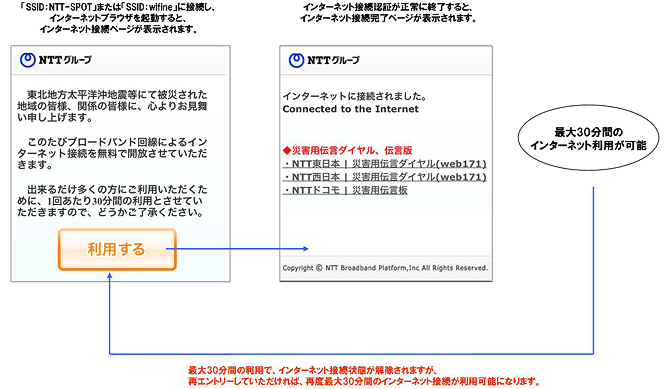Click the caption 'インターネット接続認証が正常に終了すると'
The height and width of the screenshot is (389, 672).
(388, 13)
